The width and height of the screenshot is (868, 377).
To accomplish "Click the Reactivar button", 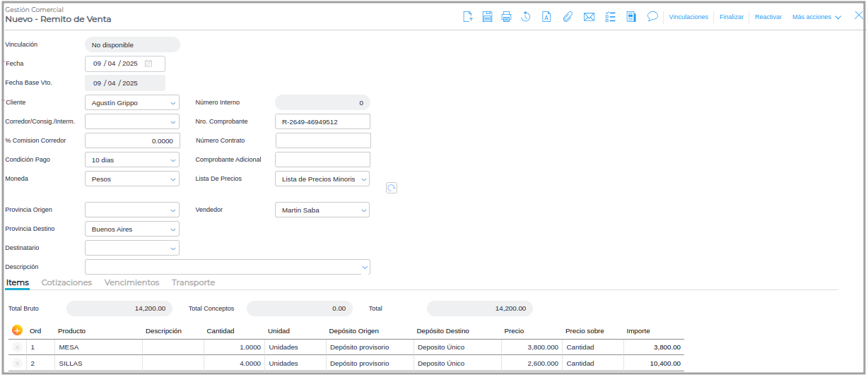I will (x=768, y=17).
